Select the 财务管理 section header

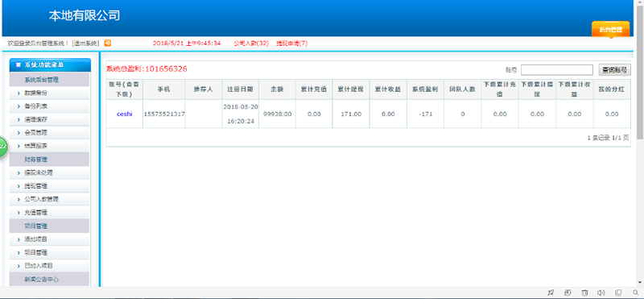pyautogui.click(x=49, y=160)
